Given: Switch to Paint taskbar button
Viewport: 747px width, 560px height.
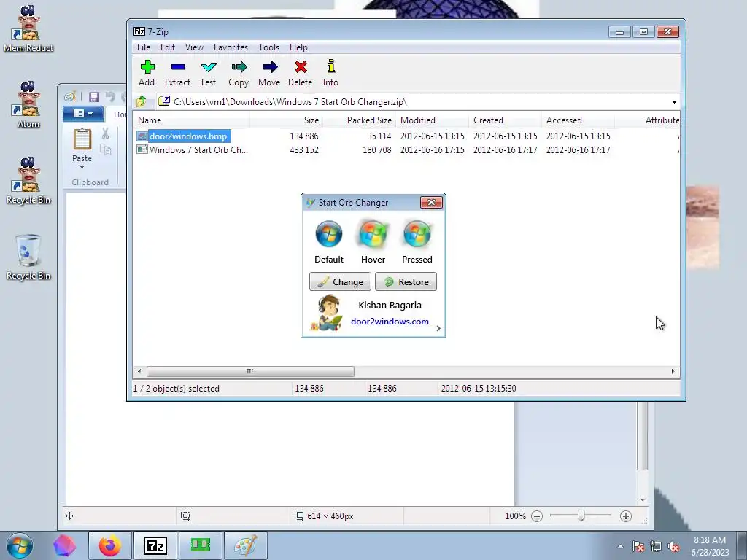Looking at the screenshot, I should pyautogui.click(x=246, y=545).
